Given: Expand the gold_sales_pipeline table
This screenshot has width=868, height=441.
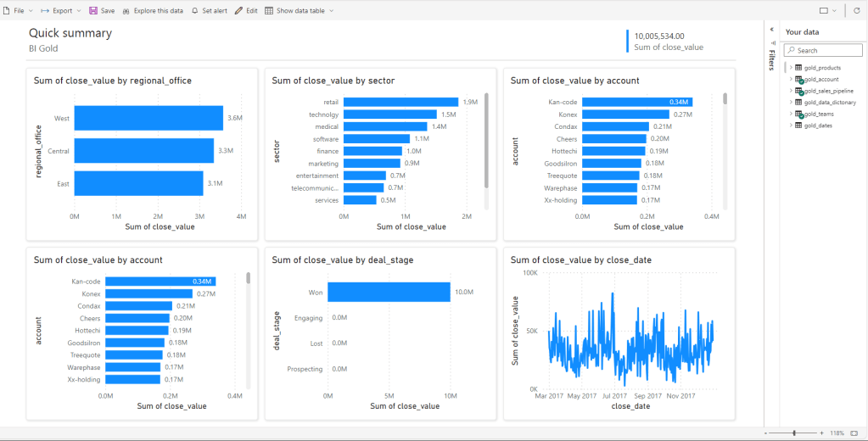Looking at the screenshot, I should [791, 90].
